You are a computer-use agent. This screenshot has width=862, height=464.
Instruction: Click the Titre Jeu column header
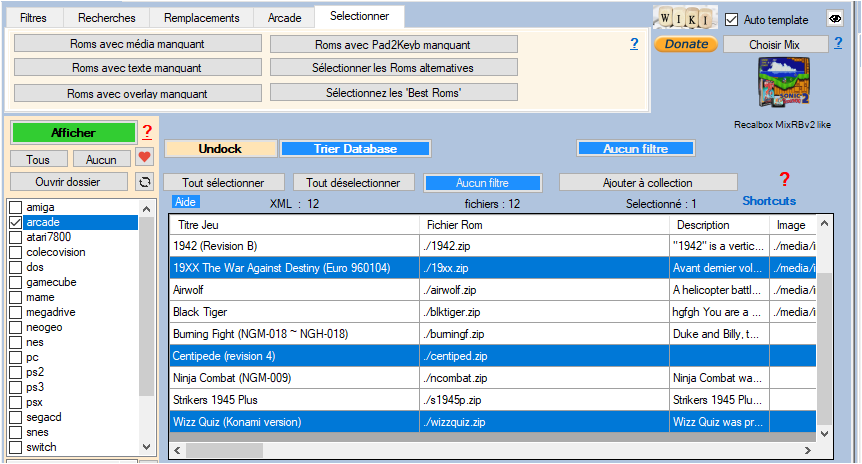tap(292, 225)
